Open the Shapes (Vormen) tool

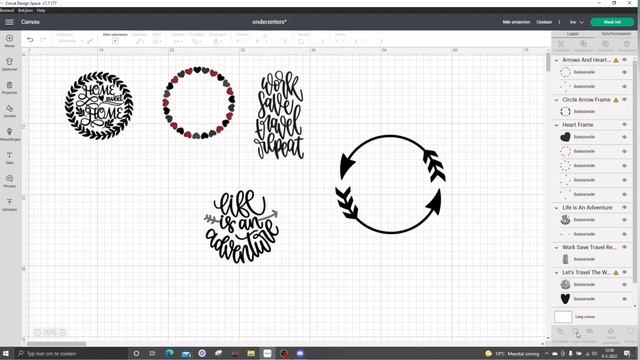[x=9, y=110]
